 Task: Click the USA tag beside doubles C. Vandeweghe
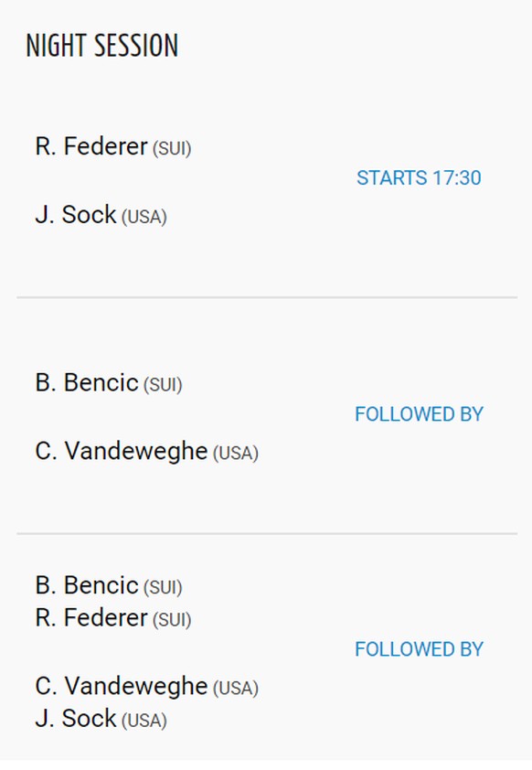click(x=236, y=689)
